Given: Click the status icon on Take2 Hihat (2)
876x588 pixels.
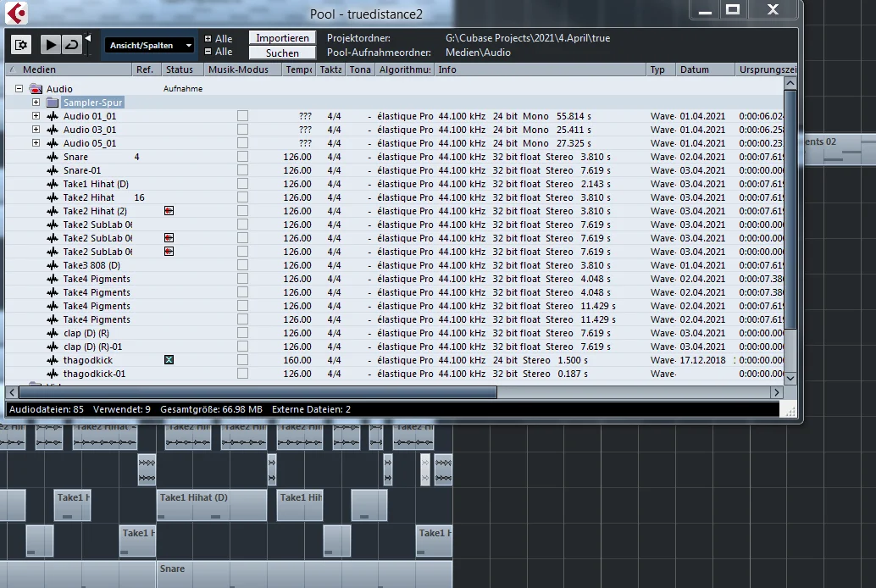Looking at the screenshot, I should point(169,211).
